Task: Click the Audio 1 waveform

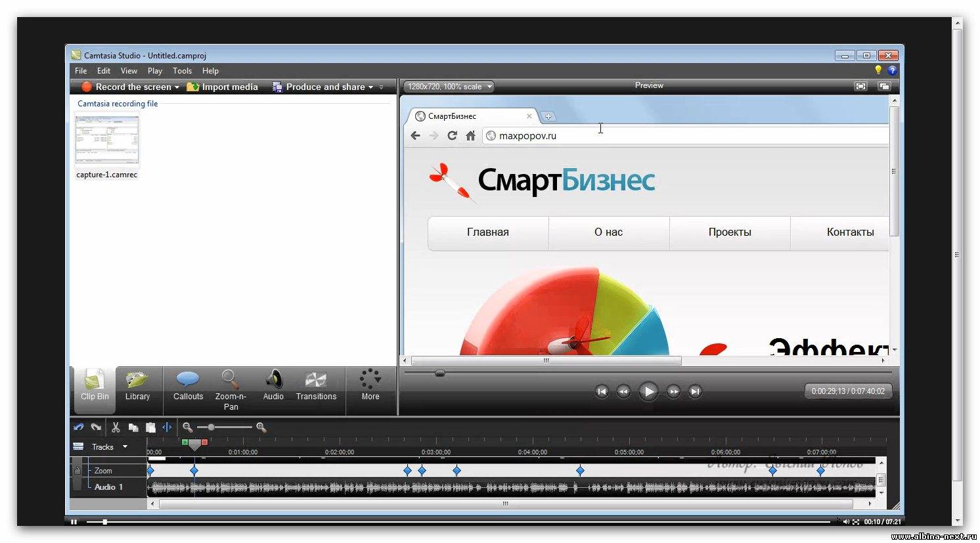Action: click(x=511, y=487)
